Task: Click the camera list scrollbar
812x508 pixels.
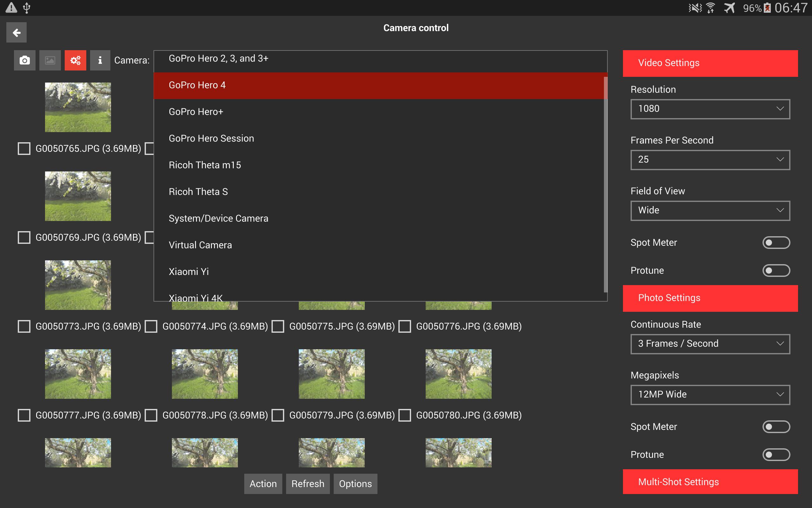Action: click(x=606, y=185)
